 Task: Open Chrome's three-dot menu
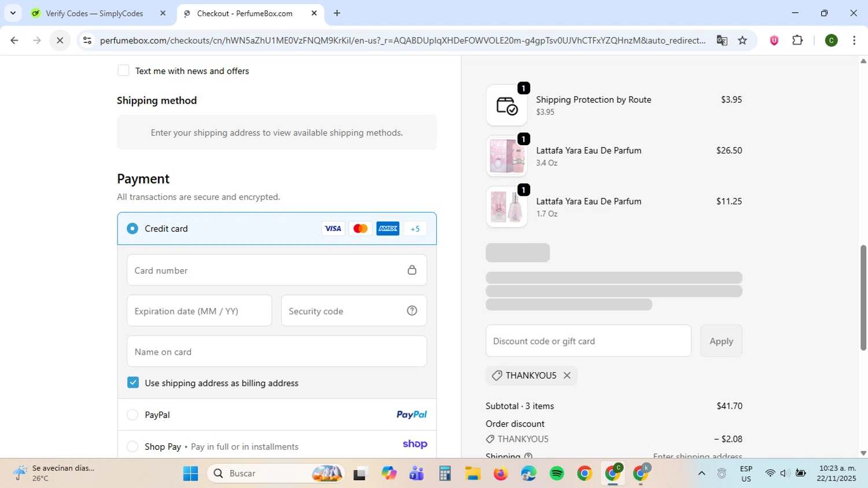(x=854, y=41)
